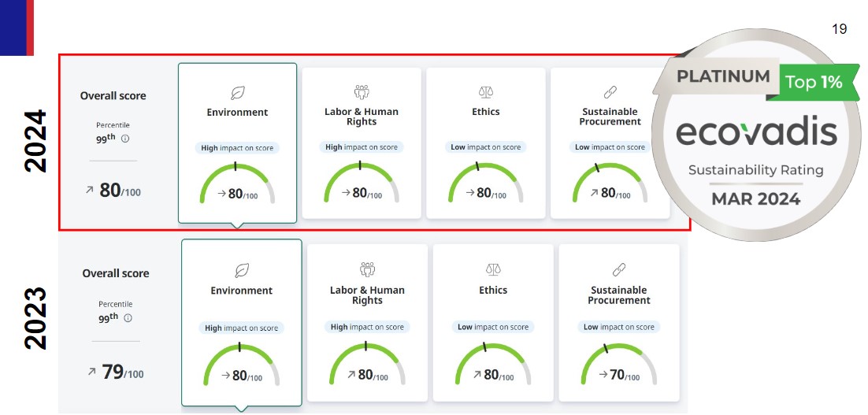
Task: Click Low impact badge on 2023 Procurement
Action: click(x=619, y=327)
